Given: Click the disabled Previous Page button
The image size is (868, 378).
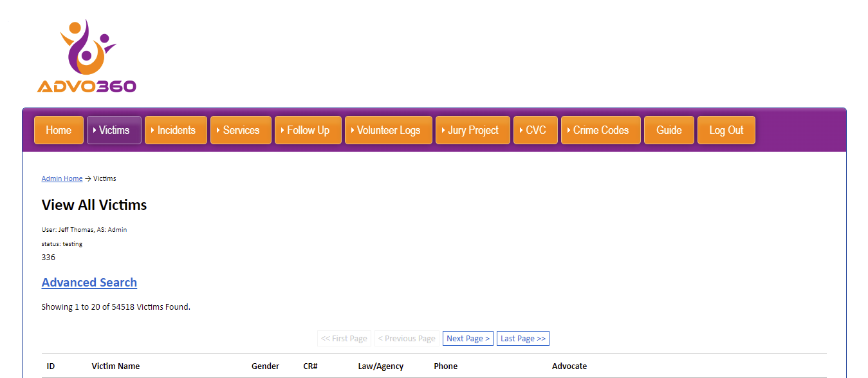Looking at the screenshot, I should pos(407,339).
